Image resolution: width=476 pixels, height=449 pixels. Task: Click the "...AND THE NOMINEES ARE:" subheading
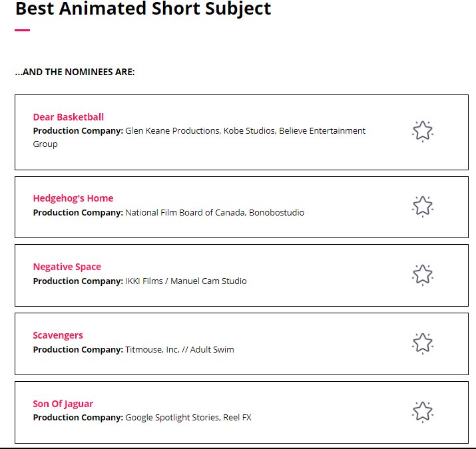tap(75, 72)
